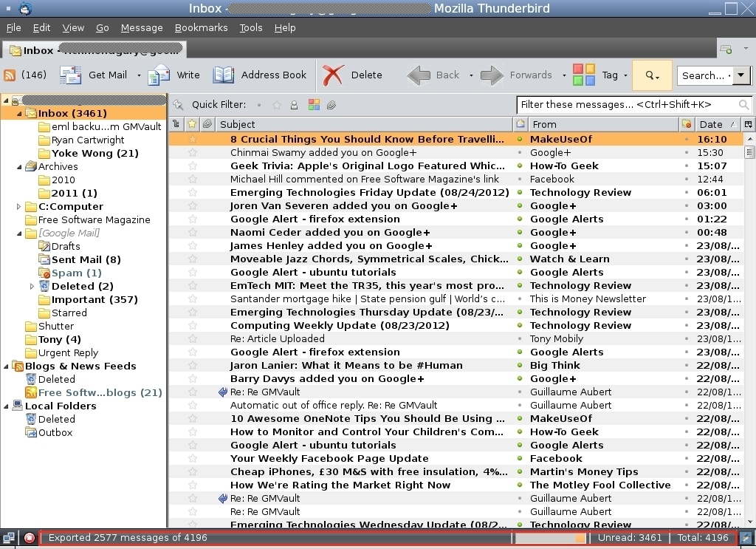Collapse the Archives folder
This screenshot has height=549, width=756.
pyautogui.click(x=19, y=166)
